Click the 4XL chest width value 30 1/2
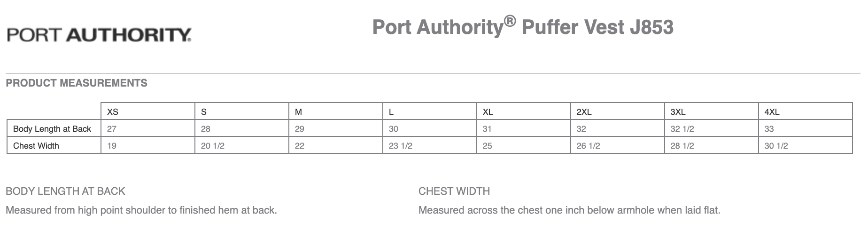The image size is (868, 239). click(776, 146)
